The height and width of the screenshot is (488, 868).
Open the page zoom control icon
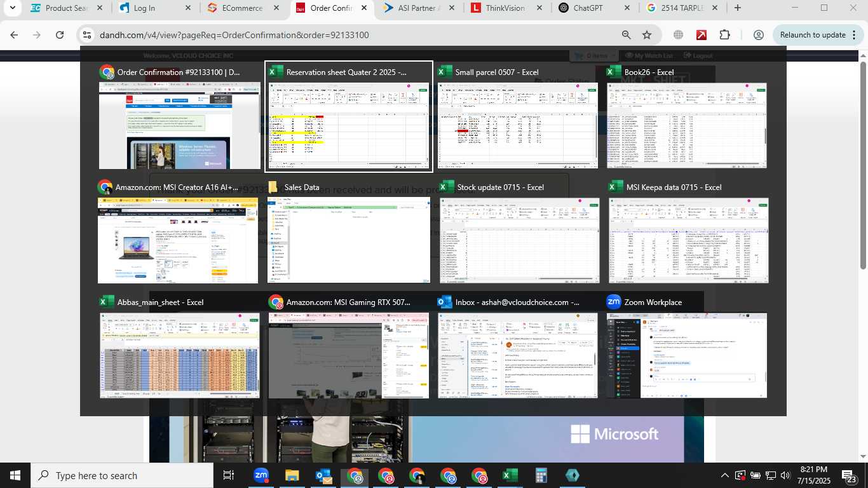pyautogui.click(x=626, y=35)
